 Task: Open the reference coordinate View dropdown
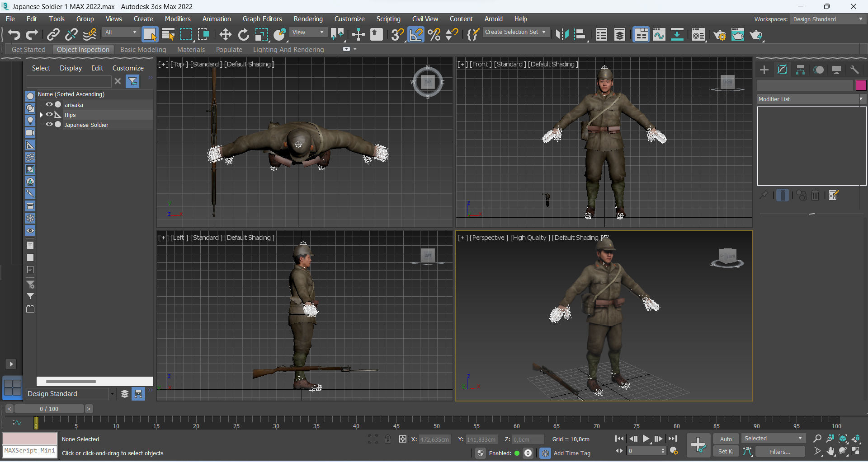[308, 33]
